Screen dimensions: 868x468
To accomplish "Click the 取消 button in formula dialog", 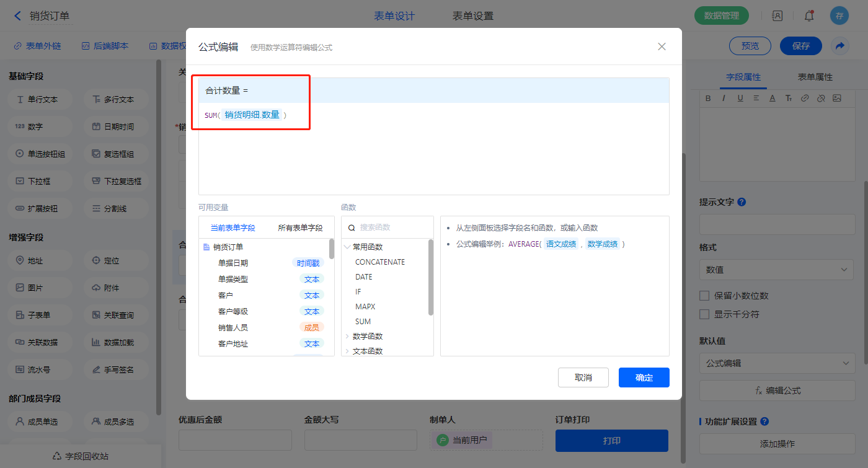I will pos(583,377).
